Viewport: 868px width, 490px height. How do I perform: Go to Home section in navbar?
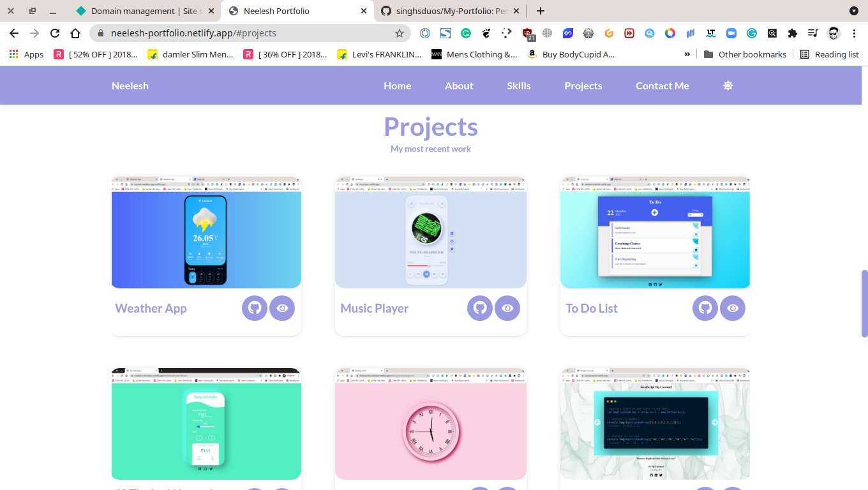click(x=398, y=85)
